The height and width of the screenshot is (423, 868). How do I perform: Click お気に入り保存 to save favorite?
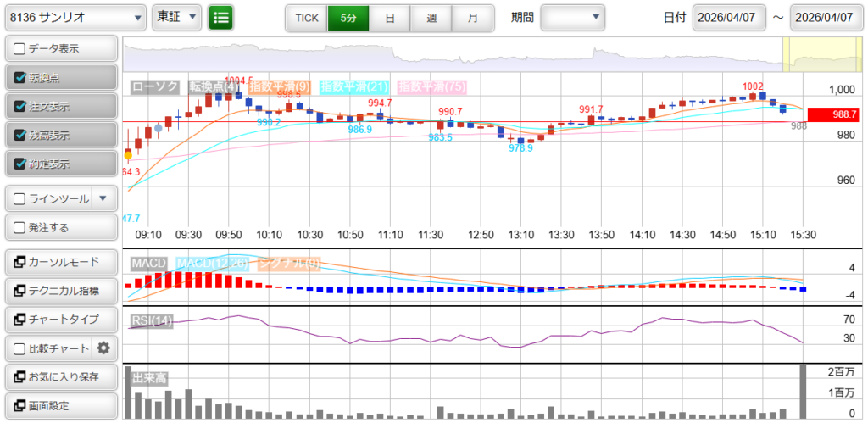tap(60, 376)
